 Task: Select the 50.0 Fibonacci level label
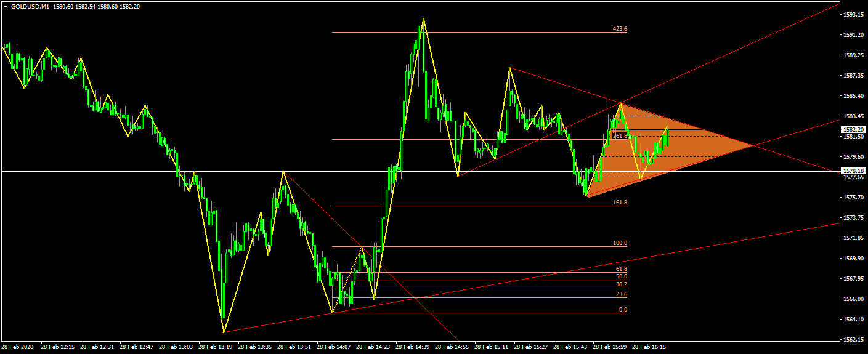(x=622, y=276)
